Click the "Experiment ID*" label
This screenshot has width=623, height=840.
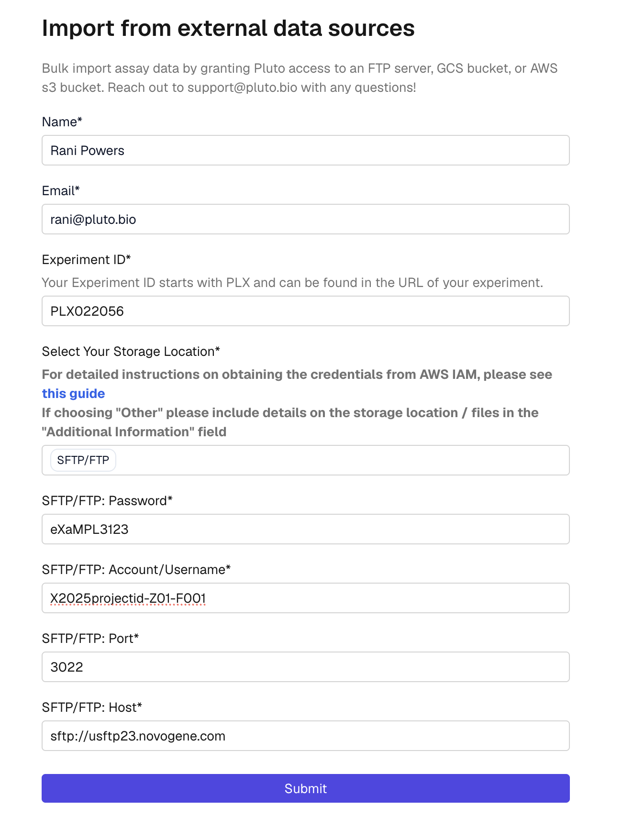click(x=86, y=260)
